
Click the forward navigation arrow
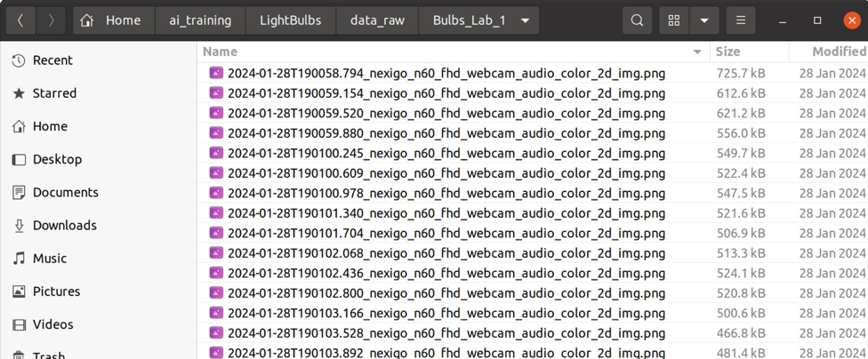[52, 20]
